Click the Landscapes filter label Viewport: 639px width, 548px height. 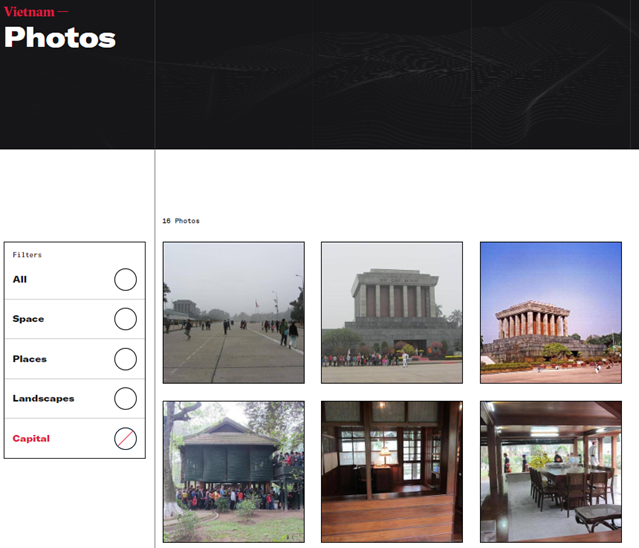[x=43, y=398]
